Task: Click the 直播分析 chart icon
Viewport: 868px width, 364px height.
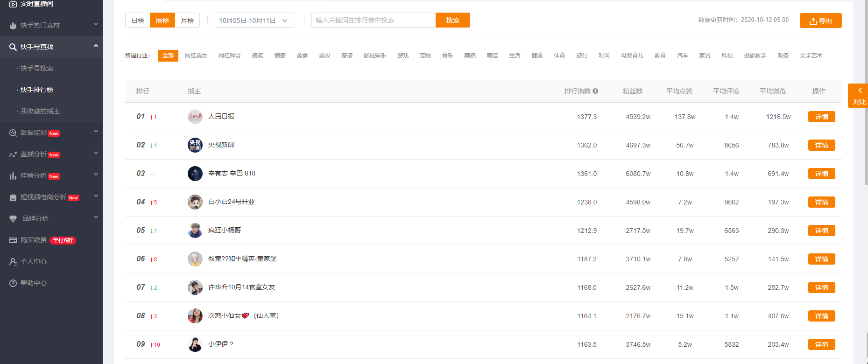Action: (13, 154)
